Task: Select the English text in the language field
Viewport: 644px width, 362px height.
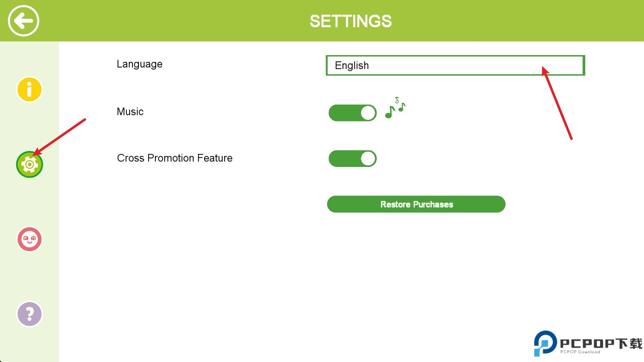Action: tap(352, 66)
